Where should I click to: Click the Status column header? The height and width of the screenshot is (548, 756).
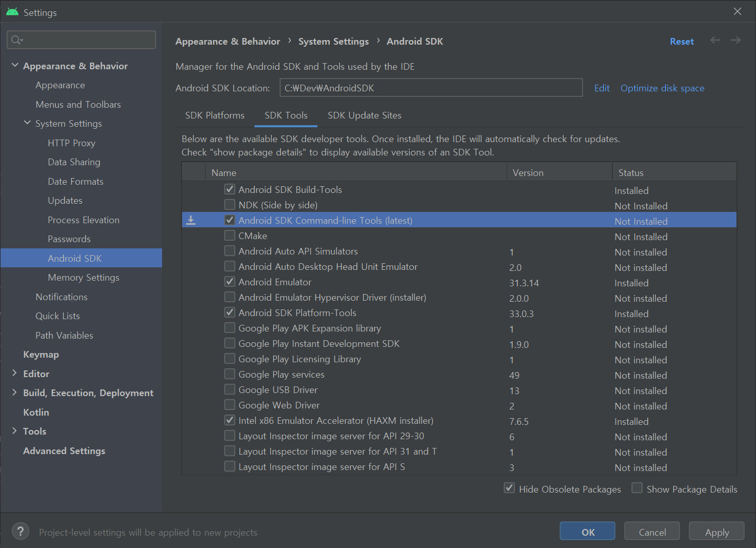click(x=674, y=172)
